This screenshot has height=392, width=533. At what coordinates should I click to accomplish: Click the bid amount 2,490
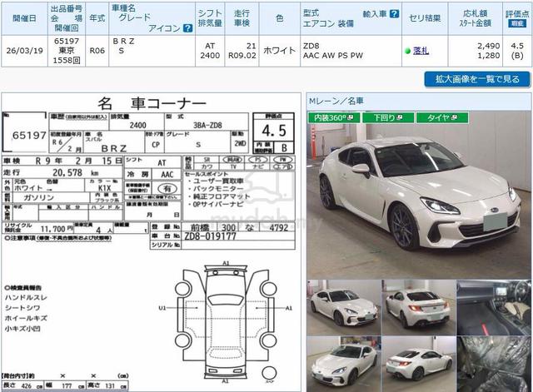489,46
